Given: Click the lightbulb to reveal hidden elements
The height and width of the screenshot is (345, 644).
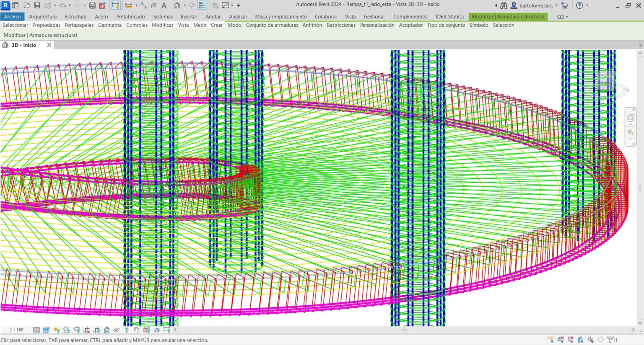Looking at the screenshot, I should pos(127,330).
